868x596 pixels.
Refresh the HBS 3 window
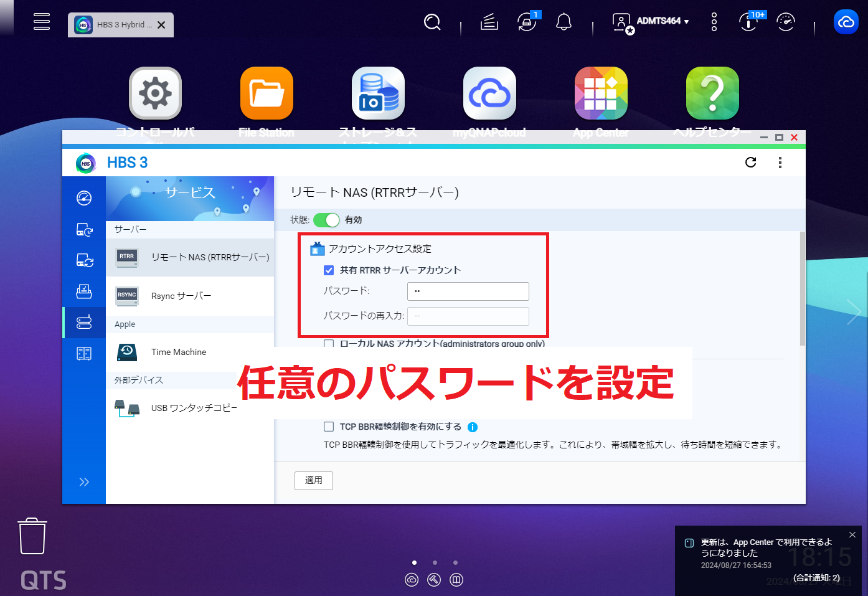pyautogui.click(x=751, y=163)
